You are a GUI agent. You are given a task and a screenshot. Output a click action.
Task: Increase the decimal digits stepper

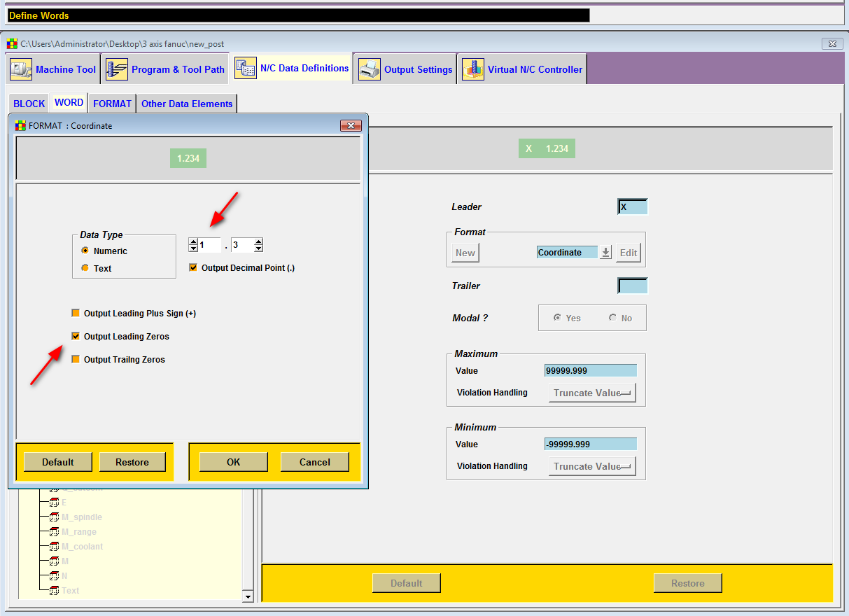point(258,241)
